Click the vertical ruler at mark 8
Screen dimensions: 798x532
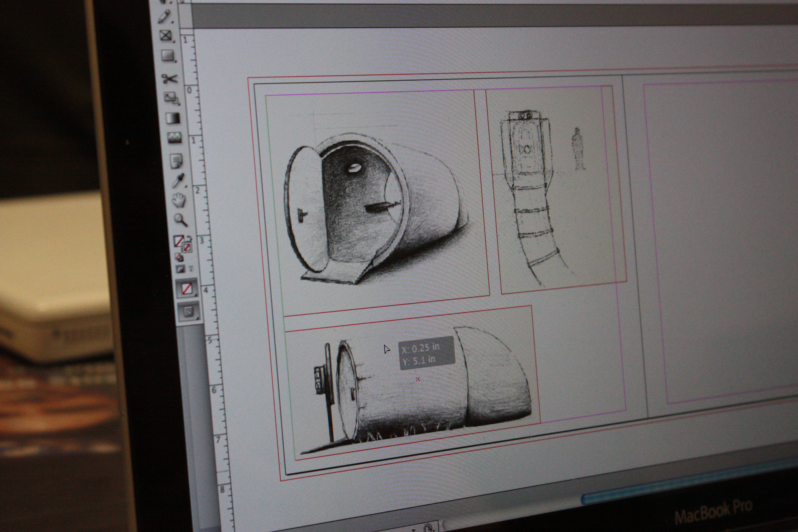coord(222,490)
